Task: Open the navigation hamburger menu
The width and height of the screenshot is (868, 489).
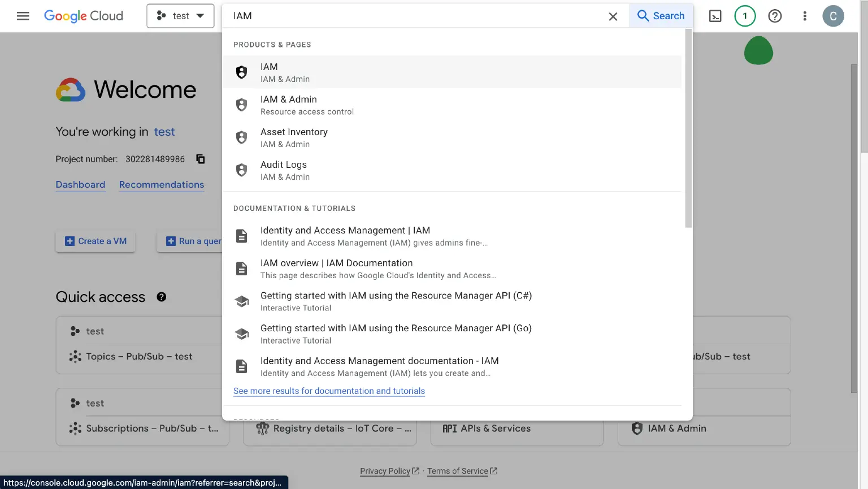Action: (x=23, y=16)
